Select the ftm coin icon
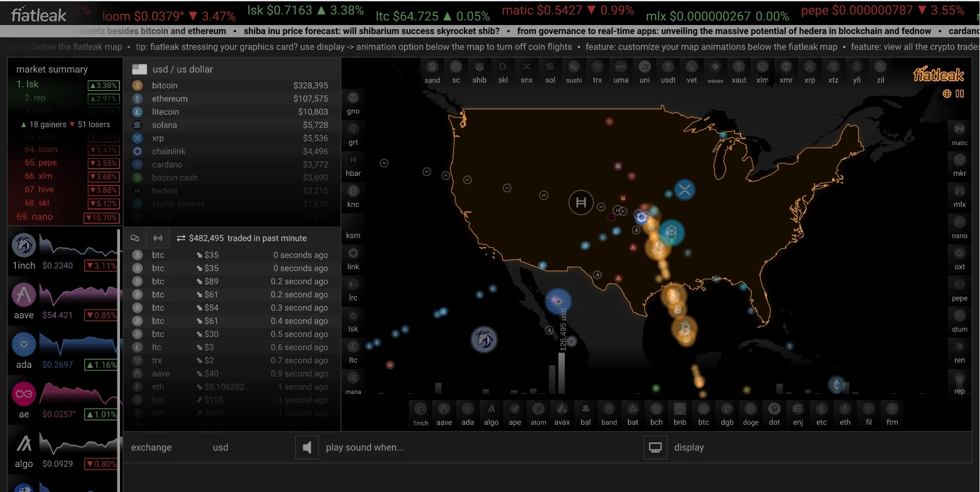Image resolution: width=980 pixels, height=492 pixels. tap(892, 414)
